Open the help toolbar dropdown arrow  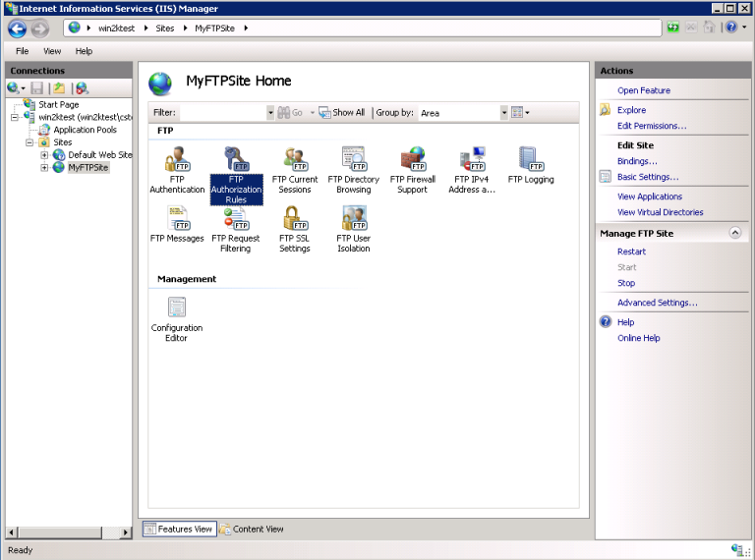744,28
